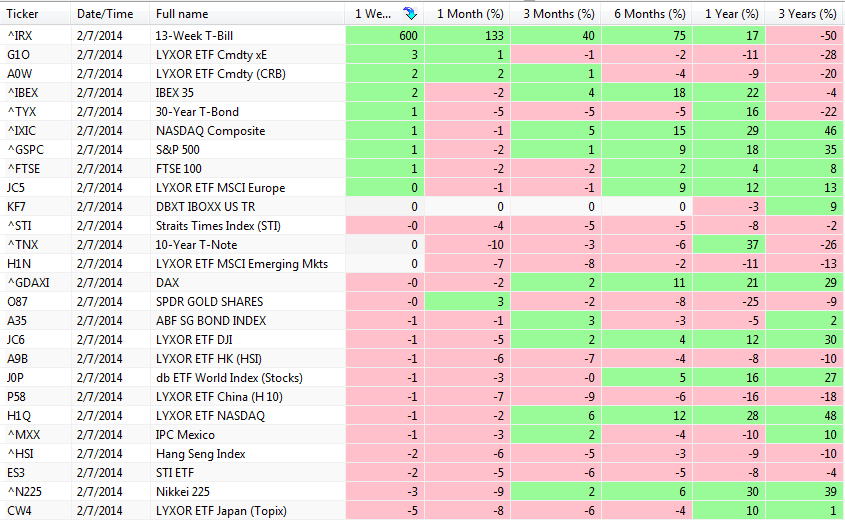The image size is (845, 520).
Task: Select the ^HSI ticker cell
Action: tap(20, 454)
